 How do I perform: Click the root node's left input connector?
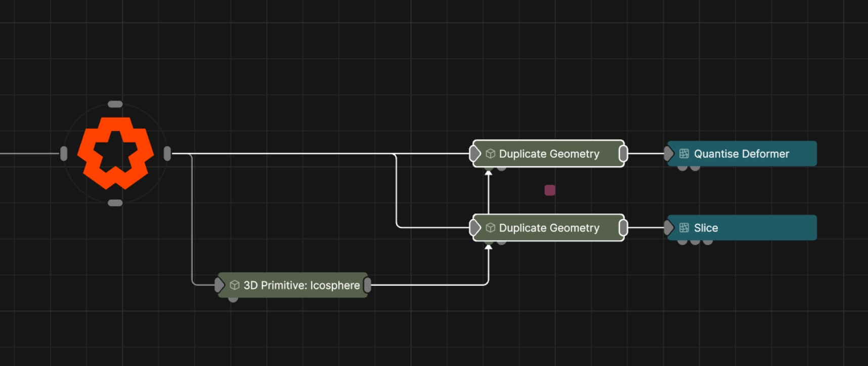[x=64, y=154]
